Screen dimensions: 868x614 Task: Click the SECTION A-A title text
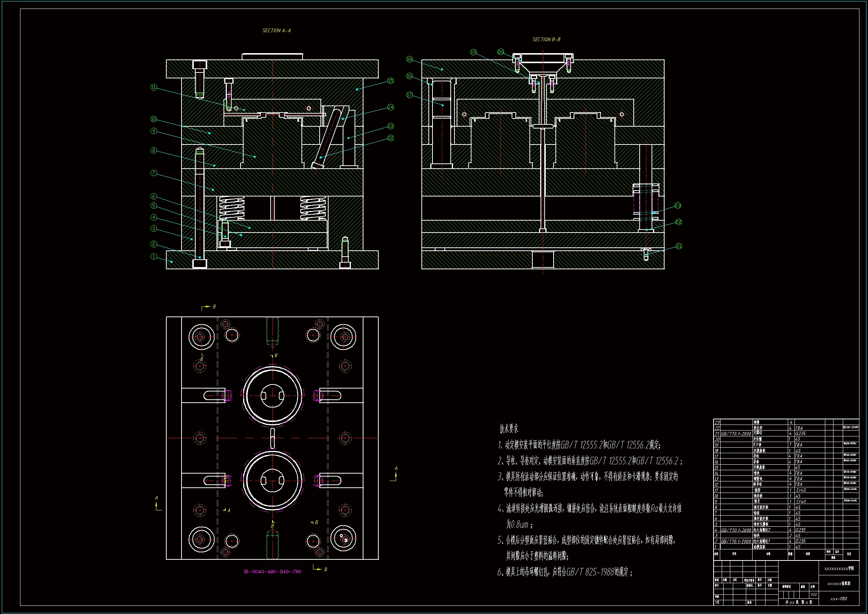(276, 30)
